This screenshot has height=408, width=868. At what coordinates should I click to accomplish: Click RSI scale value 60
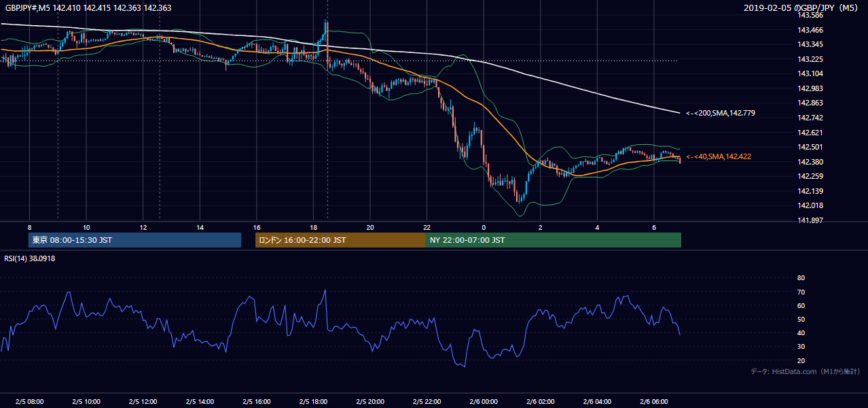[801, 305]
